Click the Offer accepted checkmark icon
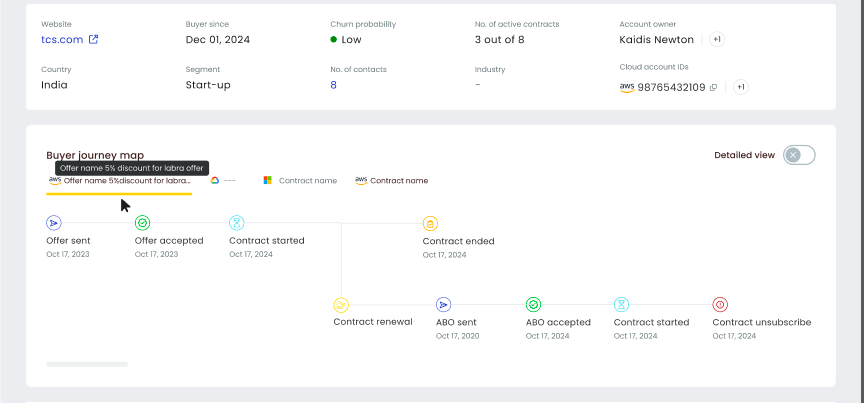Viewport: 864px width, 403px height. [143, 223]
